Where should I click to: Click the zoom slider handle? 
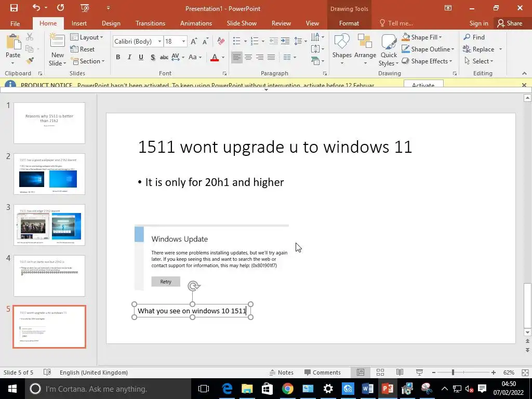coord(453,372)
